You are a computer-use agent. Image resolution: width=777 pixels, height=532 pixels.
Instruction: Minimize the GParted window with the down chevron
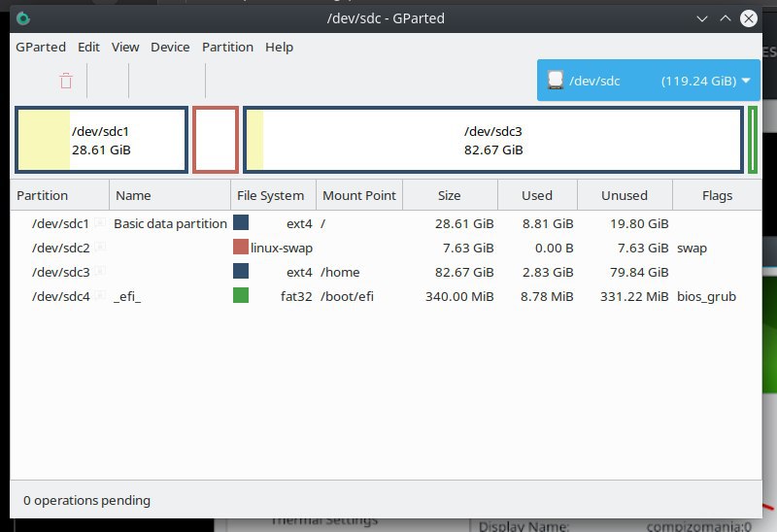[701, 18]
